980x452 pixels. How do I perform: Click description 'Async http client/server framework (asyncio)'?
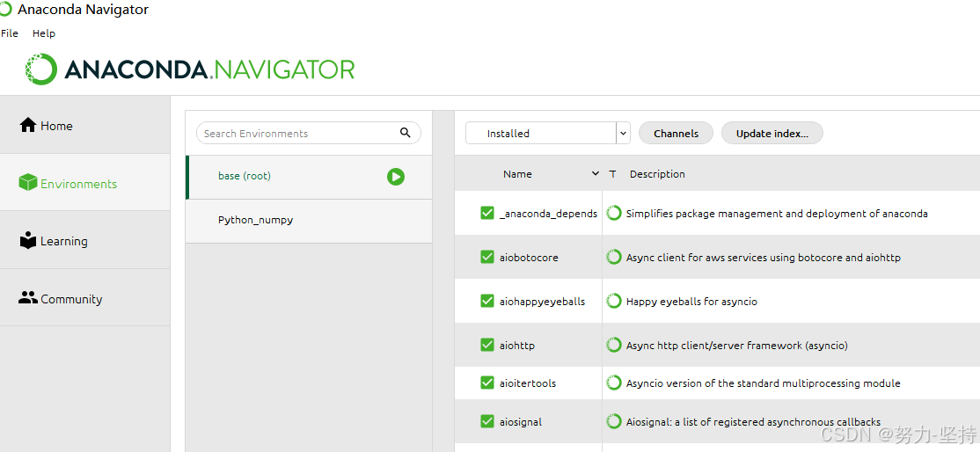[x=737, y=345]
